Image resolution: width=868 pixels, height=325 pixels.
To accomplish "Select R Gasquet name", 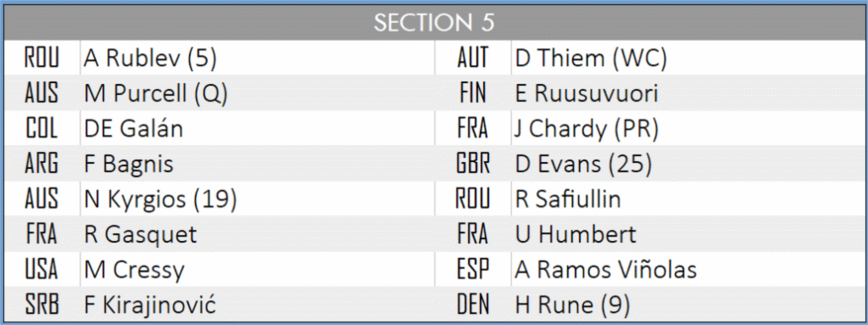I will point(141,234).
